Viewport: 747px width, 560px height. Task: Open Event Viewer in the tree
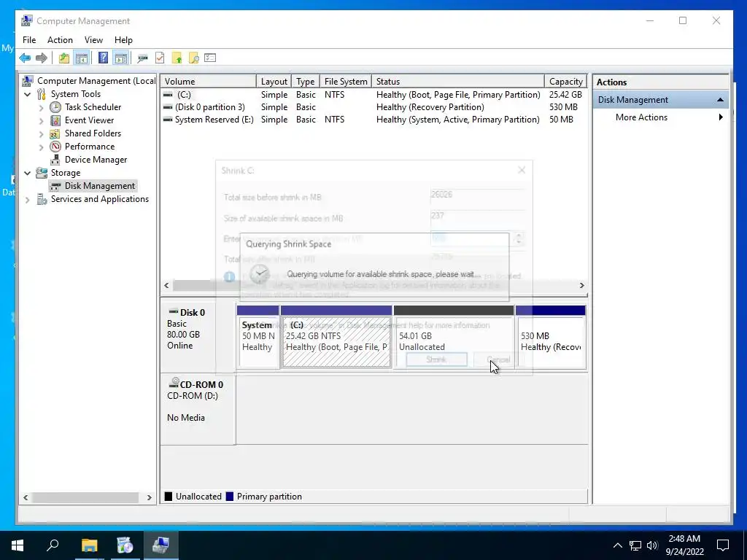click(x=90, y=120)
